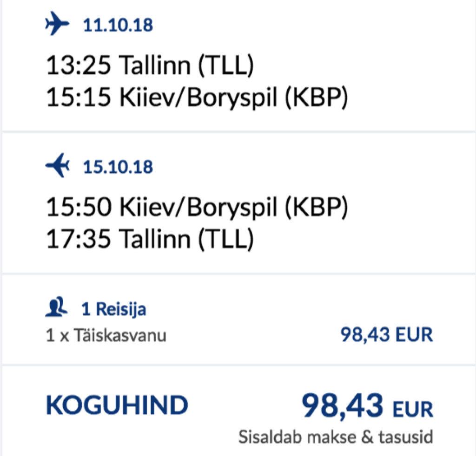Select Kiiev/Boryspil (KBP) next to 15:15
476x456 pixels.
234,99
